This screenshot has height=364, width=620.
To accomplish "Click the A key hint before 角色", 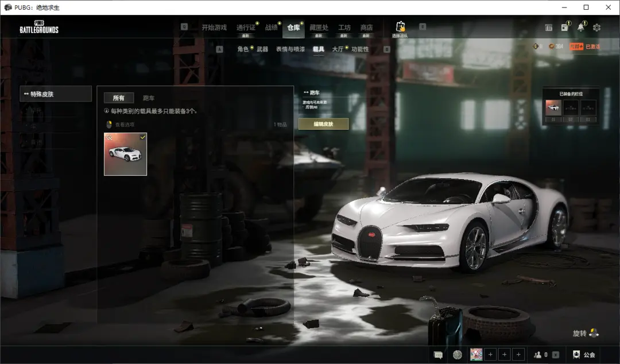I will point(219,49).
